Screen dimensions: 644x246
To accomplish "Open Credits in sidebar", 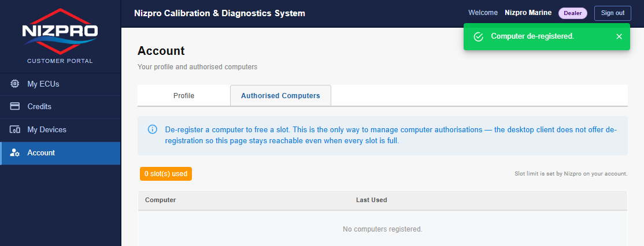I will [60, 107].
